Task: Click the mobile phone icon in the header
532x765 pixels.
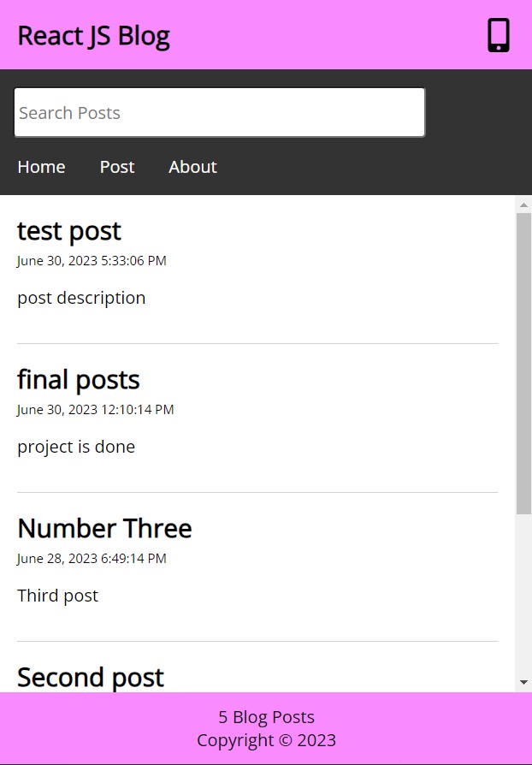Action: 499,35
